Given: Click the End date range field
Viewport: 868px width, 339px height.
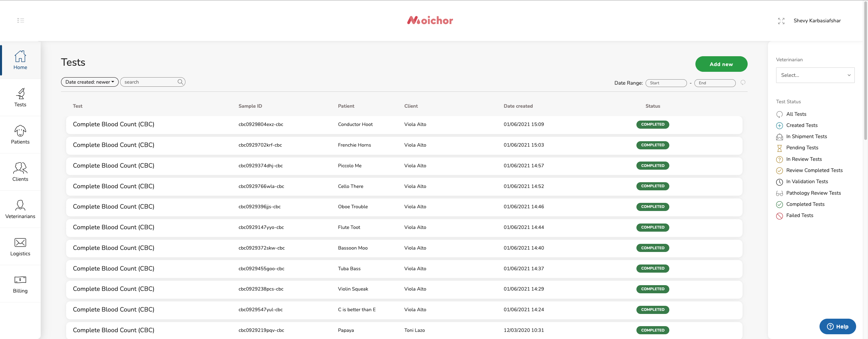Looking at the screenshot, I should [x=715, y=83].
